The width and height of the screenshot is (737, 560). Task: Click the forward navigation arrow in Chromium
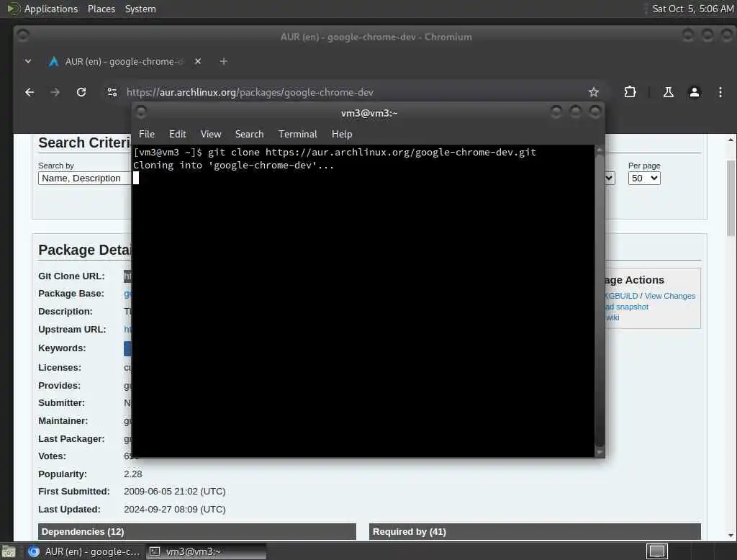[55, 92]
